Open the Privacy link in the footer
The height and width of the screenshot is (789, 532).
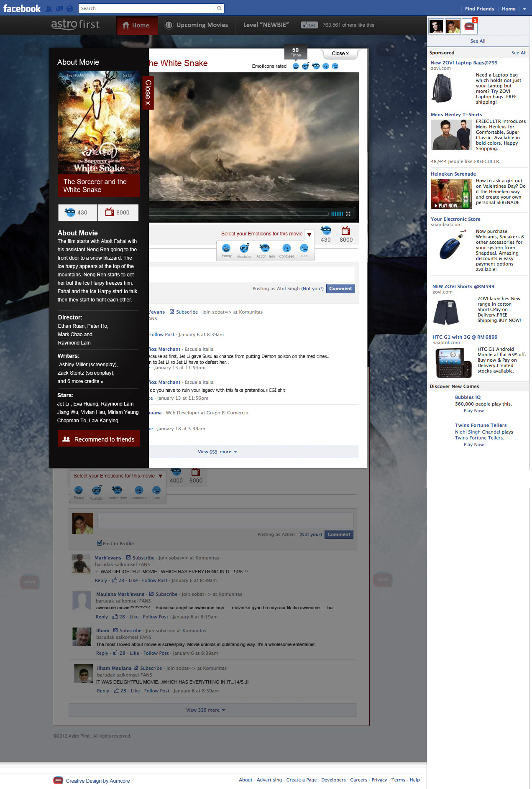379,780
